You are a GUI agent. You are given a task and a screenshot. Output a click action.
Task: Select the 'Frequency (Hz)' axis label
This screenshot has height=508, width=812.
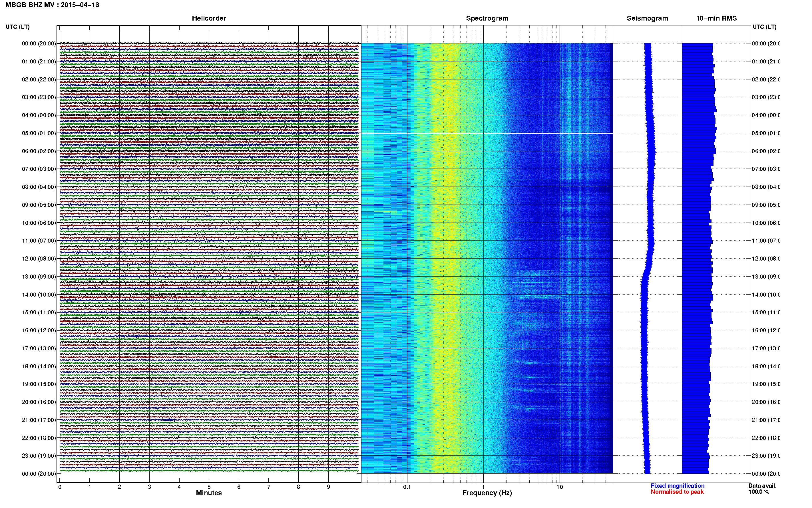pos(487,493)
